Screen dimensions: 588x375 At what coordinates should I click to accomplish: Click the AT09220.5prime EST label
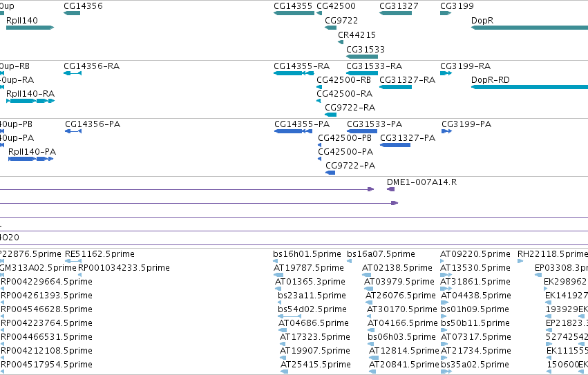click(x=475, y=254)
